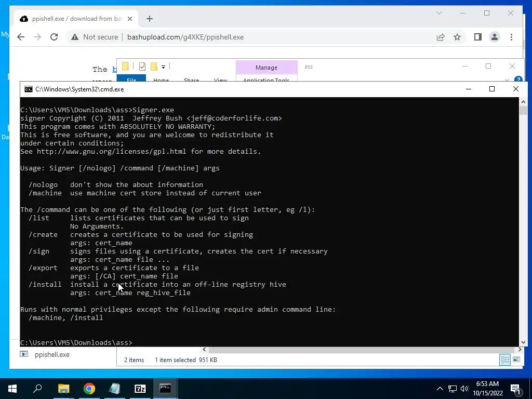Click ppishell.exe in Chrome downloads bar
532x399 pixels.
click(x=52, y=354)
